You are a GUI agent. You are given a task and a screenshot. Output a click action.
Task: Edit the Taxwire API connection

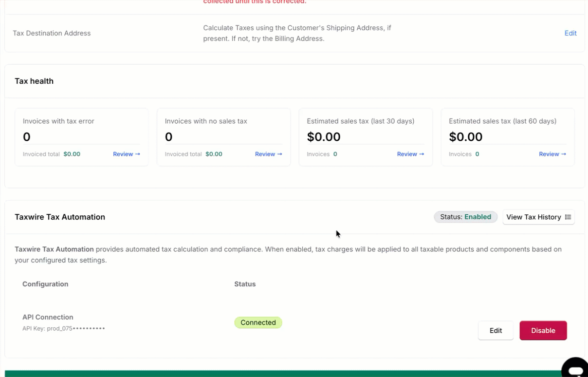(x=496, y=330)
